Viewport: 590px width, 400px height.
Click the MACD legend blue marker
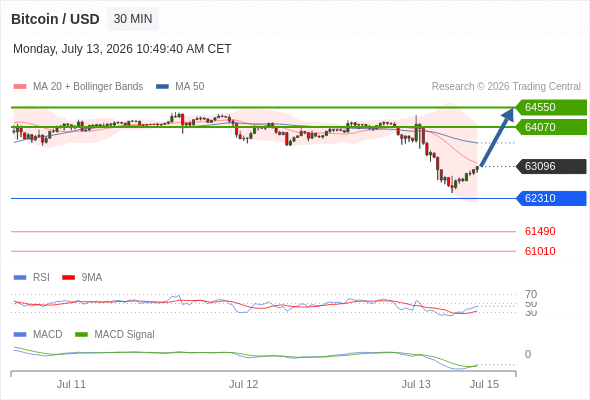[x=20, y=335]
